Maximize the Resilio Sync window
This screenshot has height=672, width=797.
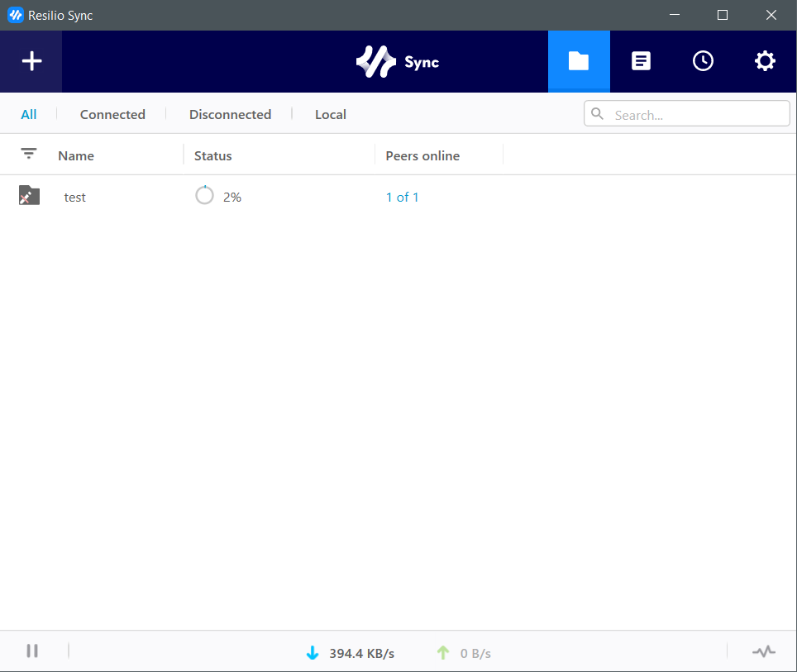pyautogui.click(x=723, y=15)
